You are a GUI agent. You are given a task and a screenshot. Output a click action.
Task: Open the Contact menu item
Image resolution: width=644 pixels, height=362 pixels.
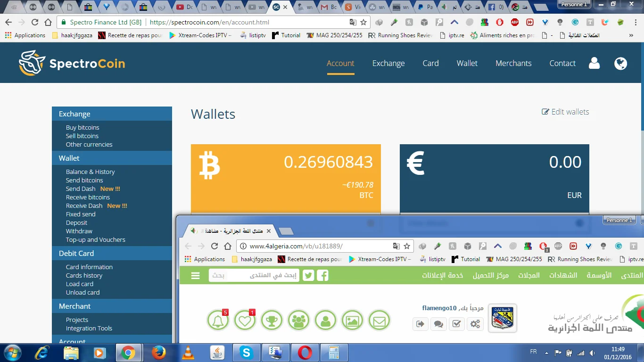pos(562,63)
